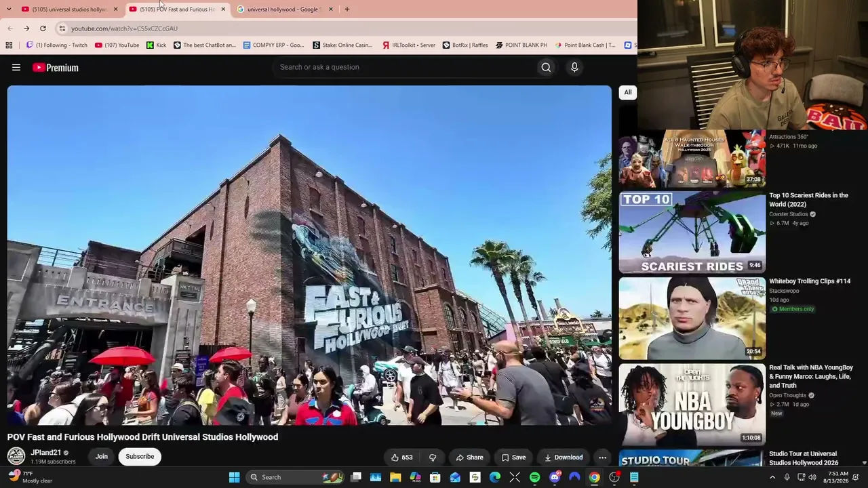Viewport: 868px width, 488px height.
Task: Open more actions ellipsis under video
Action: tap(602, 457)
